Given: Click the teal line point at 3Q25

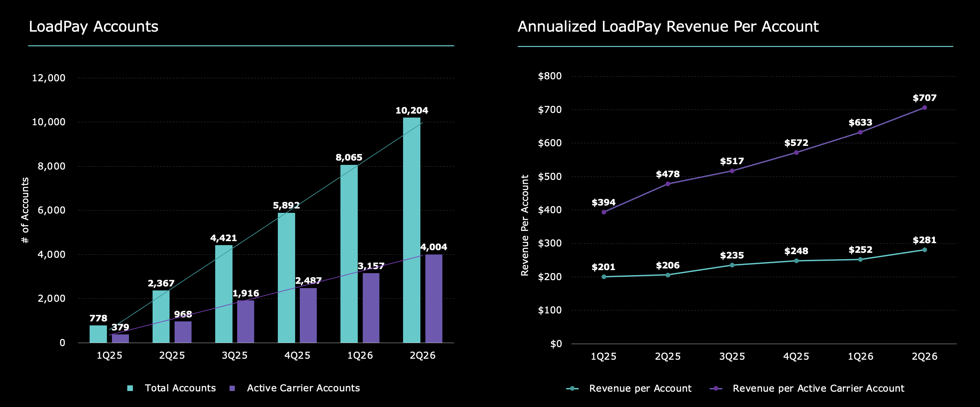Looking at the screenshot, I should pos(732,265).
